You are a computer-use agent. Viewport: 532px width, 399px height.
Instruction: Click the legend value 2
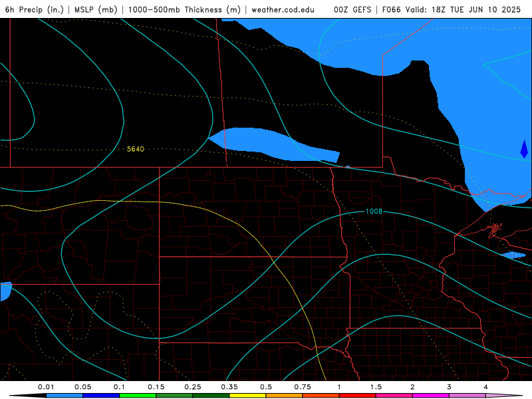[x=412, y=387]
